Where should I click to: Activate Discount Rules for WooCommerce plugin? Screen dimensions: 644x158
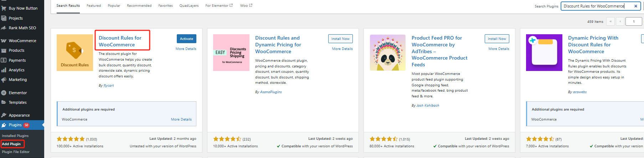[x=186, y=39]
